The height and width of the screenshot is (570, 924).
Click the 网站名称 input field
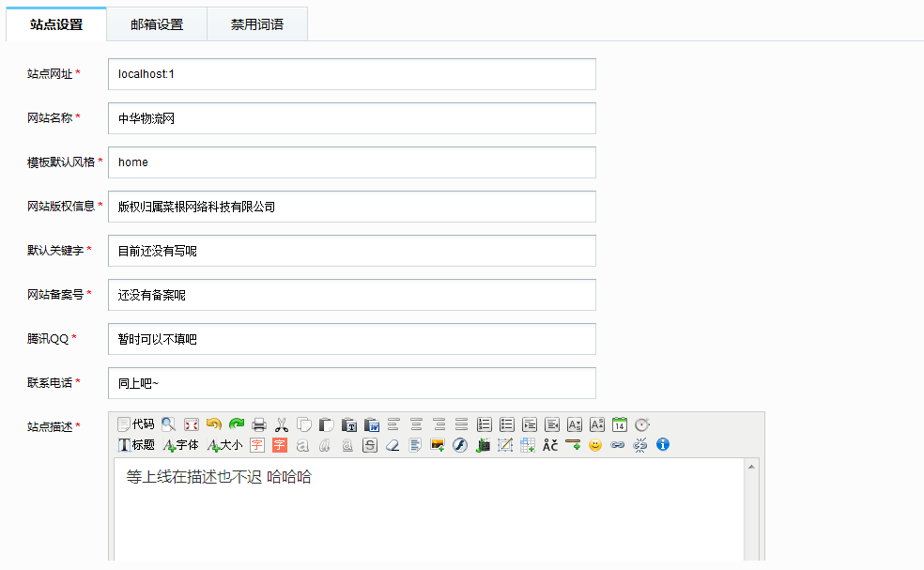click(352, 118)
